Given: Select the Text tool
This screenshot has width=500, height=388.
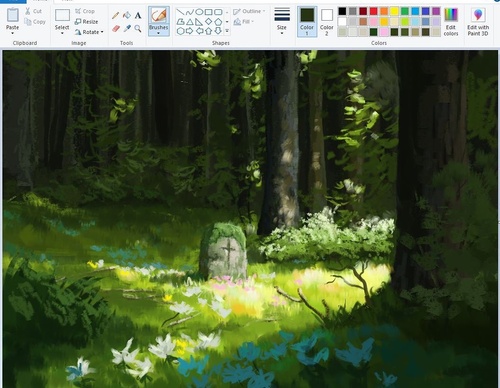Looking at the screenshot, I should pos(138,15).
